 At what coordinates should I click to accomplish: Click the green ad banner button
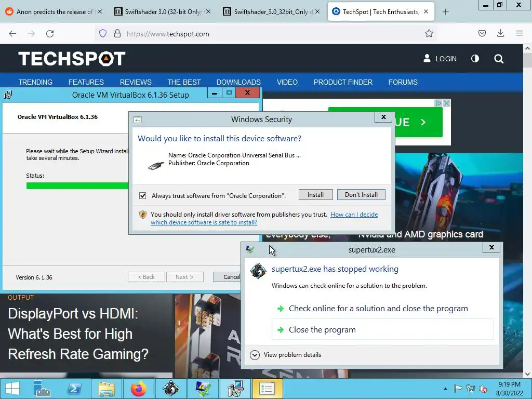[418, 123]
